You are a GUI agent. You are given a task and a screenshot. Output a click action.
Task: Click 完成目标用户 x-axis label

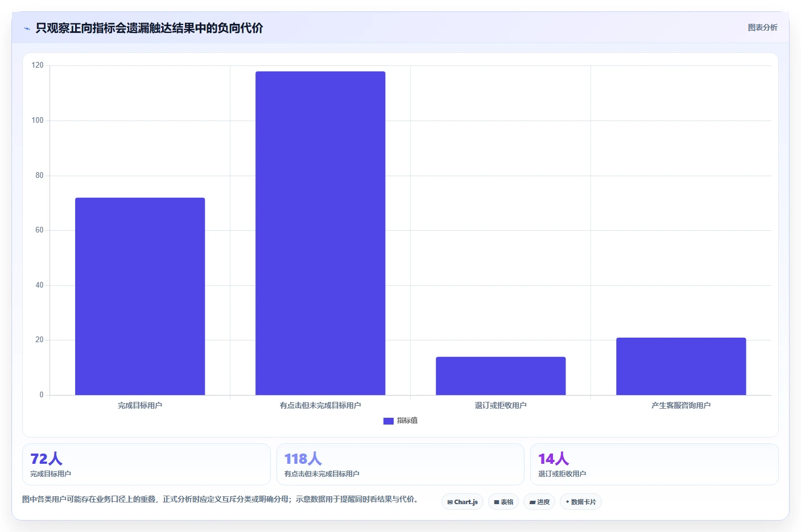click(140, 405)
